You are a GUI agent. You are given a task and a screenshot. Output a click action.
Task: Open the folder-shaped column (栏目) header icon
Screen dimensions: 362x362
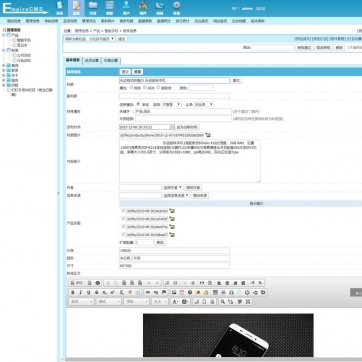point(93,8)
